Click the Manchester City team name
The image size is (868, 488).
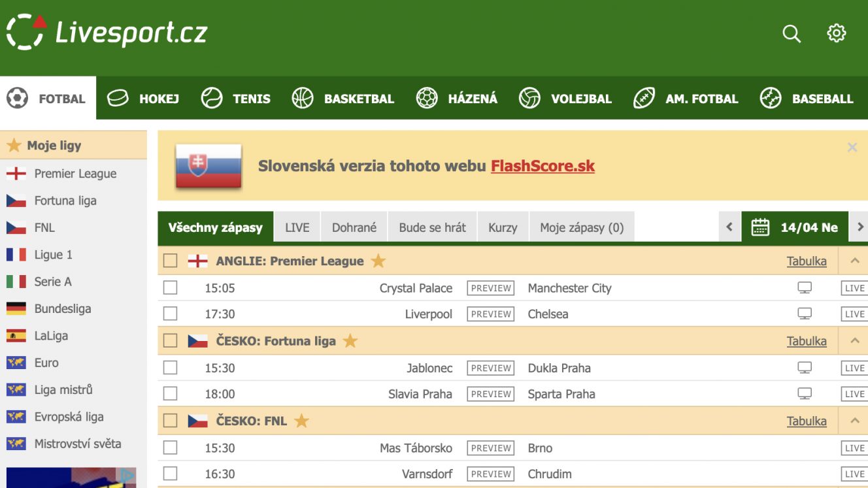coord(569,288)
